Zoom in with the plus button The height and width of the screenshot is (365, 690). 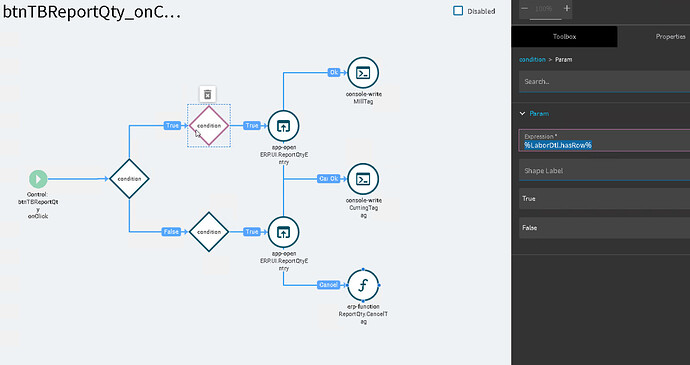(567, 8)
